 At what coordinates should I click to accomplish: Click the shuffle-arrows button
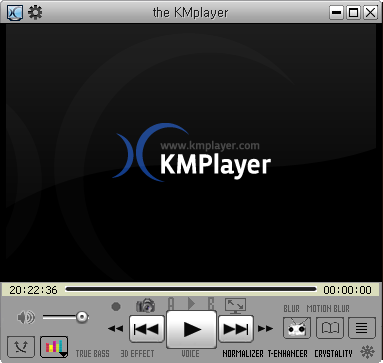tap(21, 347)
